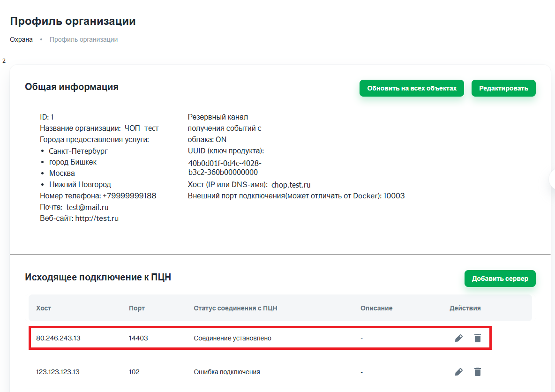The image size is (555, 392).
Task: Click the "Порт" column header
Action: pos(137,308)
